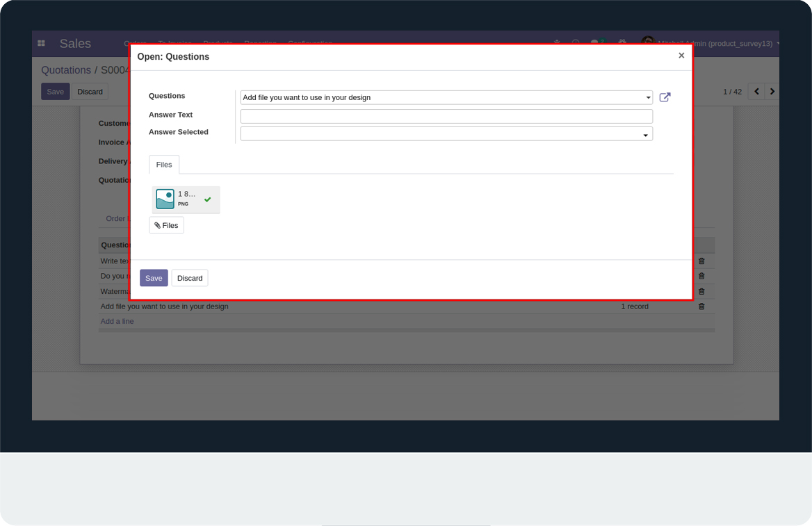Click Discard on the background quotation form
This screenshot has height=526, width=812.
click(x=90, y=92)
